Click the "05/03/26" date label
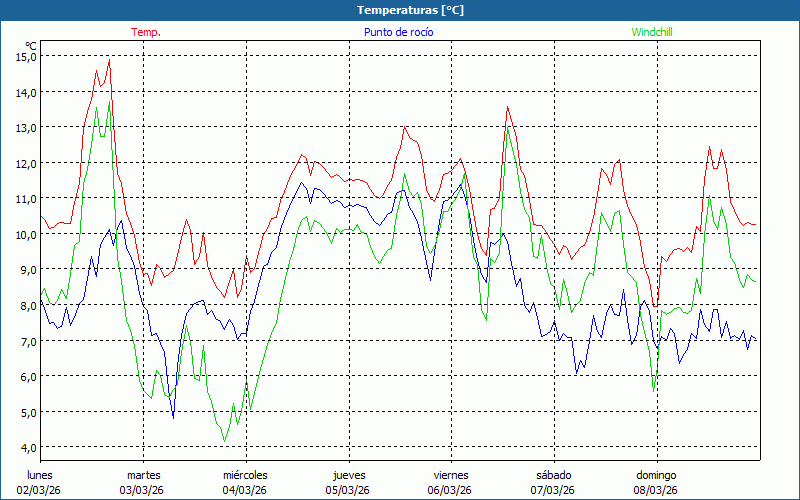 click(348, 490)
